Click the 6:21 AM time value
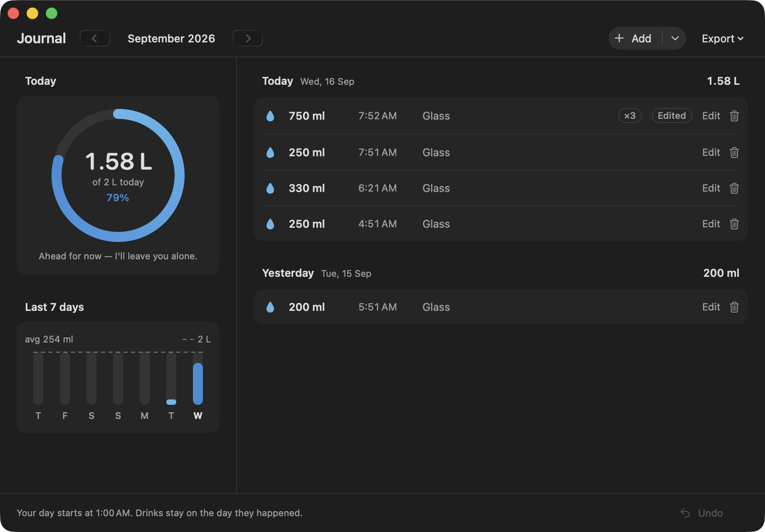765x532 pixels. click(378, 188)
